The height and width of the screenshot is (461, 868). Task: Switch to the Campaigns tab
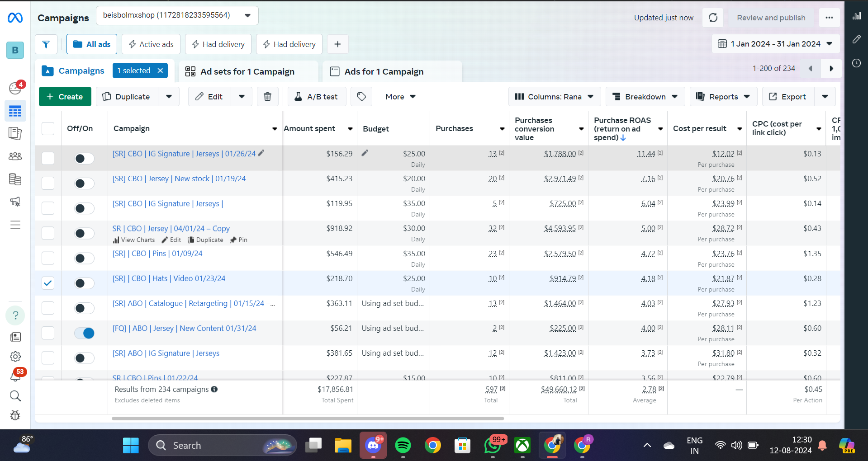coord(73,71)
